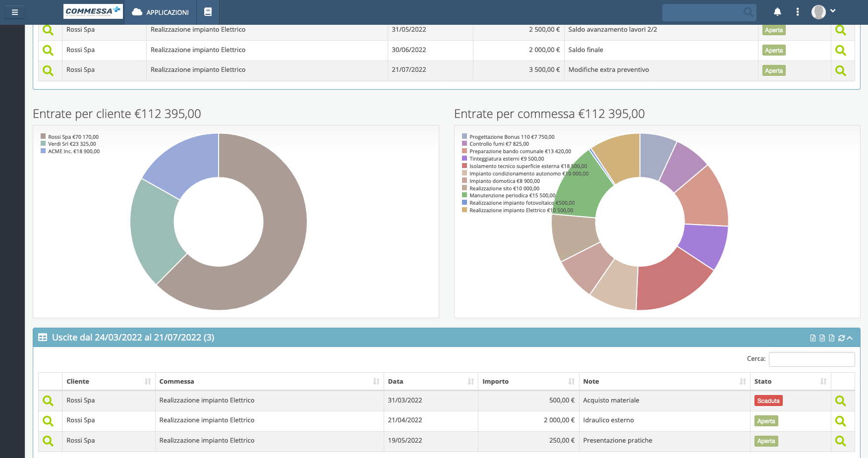Expand the user avatar dropdown

[823, 12]
